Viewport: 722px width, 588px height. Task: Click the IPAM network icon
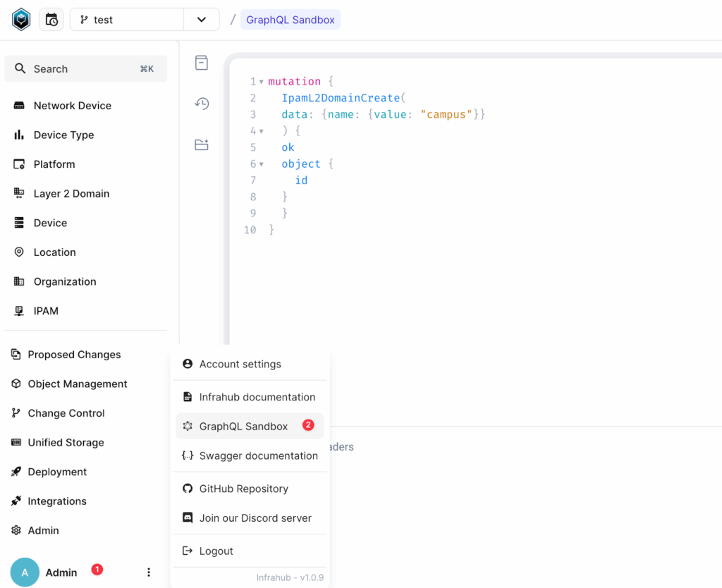19,311
